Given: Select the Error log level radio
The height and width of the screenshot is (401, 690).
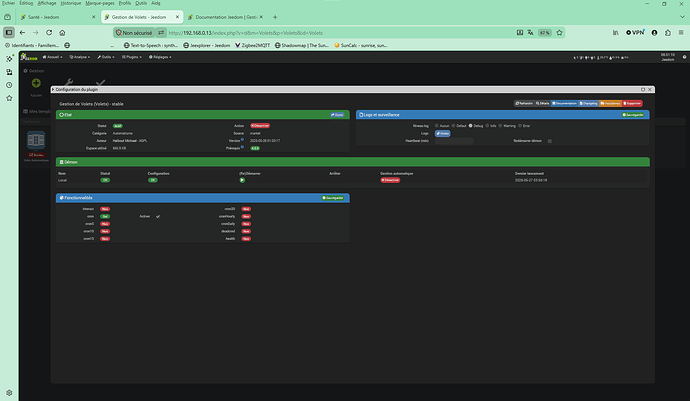Looking at the screenshot, I should tap(520, 126).
